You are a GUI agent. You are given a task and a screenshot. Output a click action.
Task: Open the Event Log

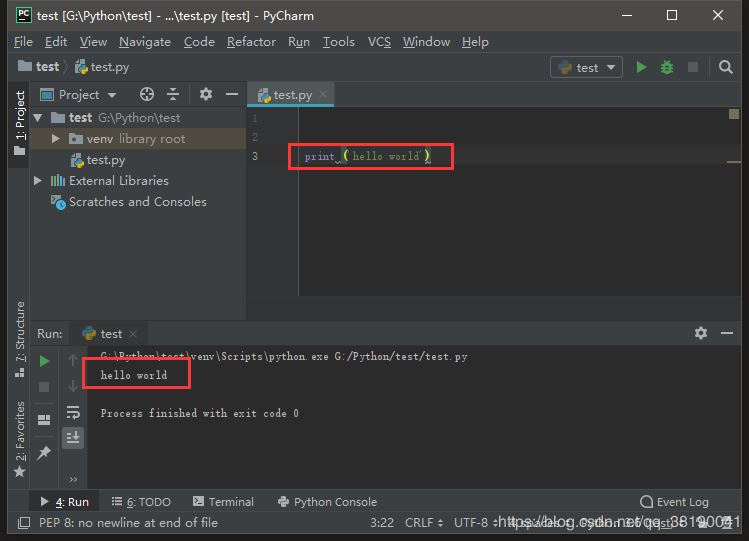pyautogui.click(x=674, y=502)
